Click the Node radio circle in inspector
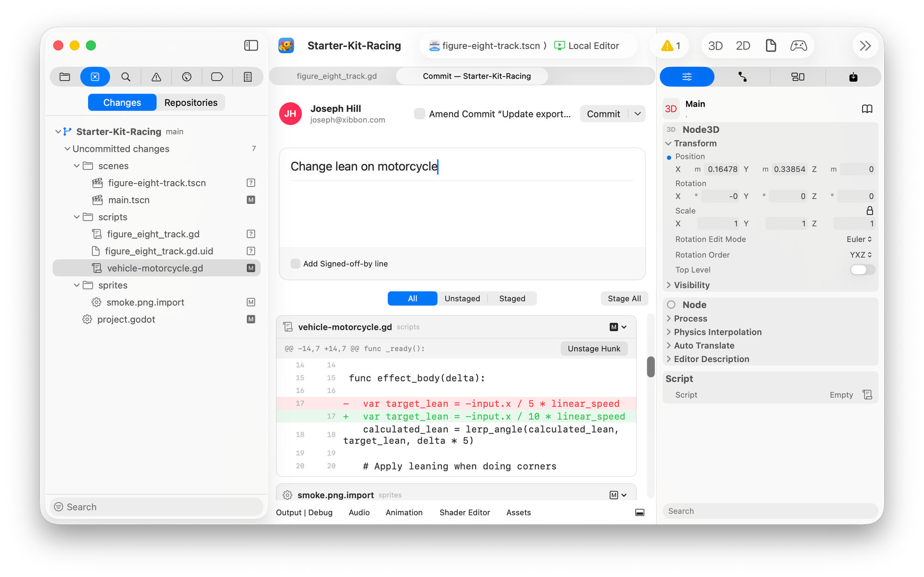This screenshot has height=577, width=924. [671, 304]
